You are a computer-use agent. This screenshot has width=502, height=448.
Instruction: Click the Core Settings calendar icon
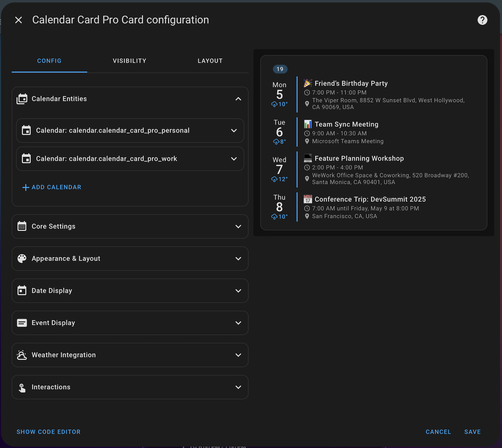(x=22, y=226)
